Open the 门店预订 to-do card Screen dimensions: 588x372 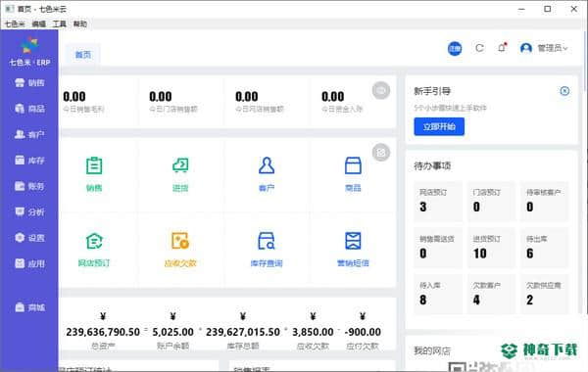tap(491, 202)
